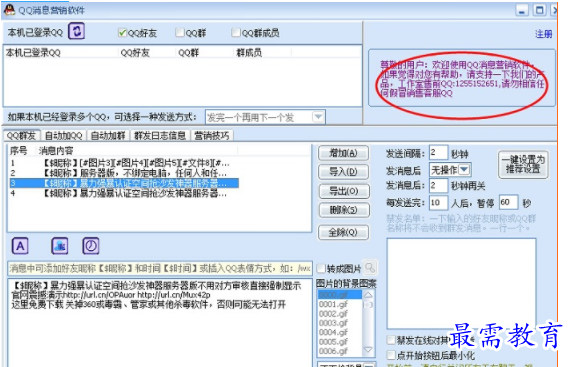
Task: Click the 暂停 seconds input field
Action: pyautogui.click(x=508, y=202)
